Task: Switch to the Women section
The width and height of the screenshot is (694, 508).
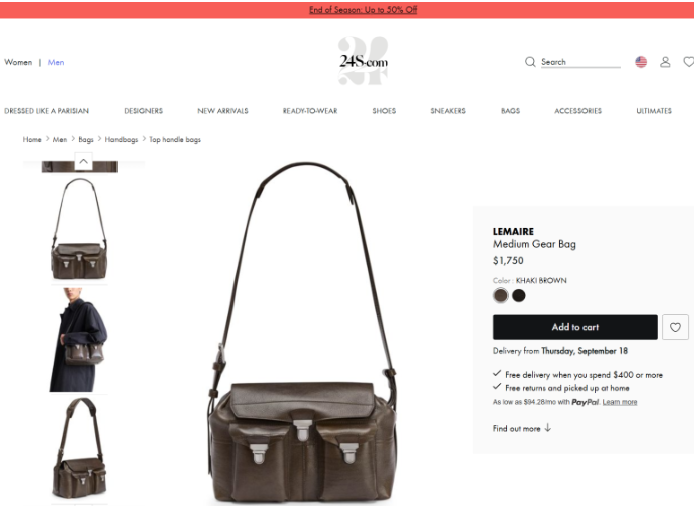Action: click(18, 62)
